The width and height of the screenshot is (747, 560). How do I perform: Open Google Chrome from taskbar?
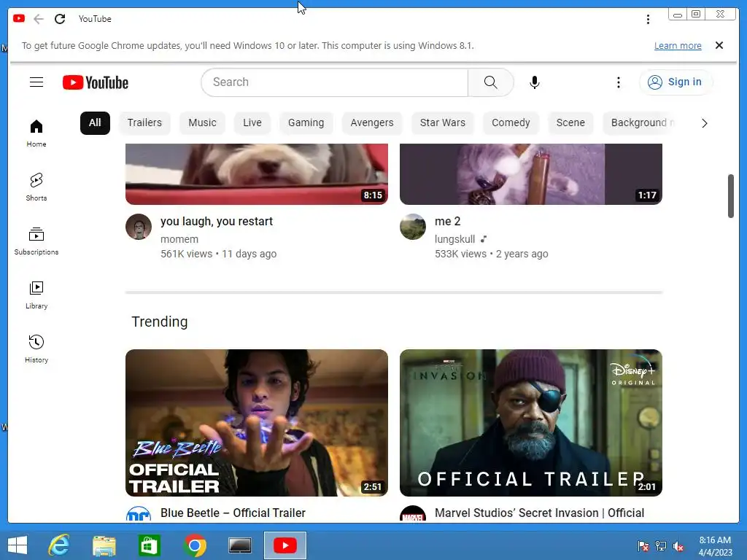click(194, 545)
